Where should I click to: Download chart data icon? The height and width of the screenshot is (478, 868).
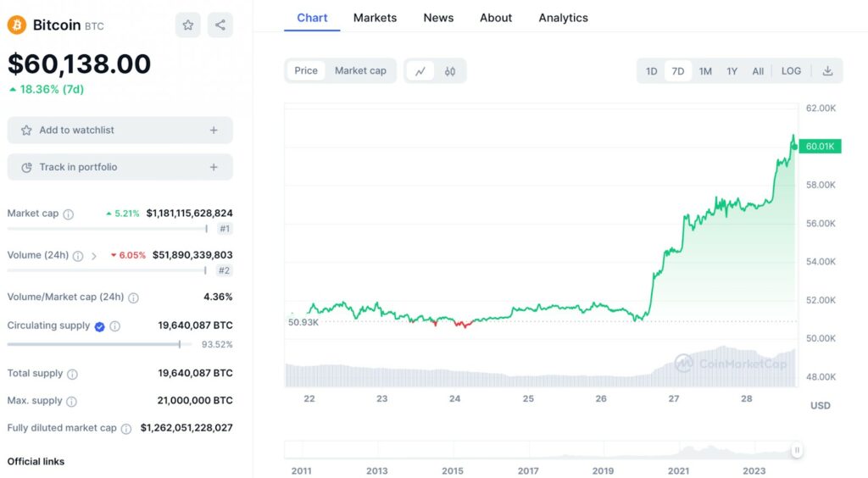[827, 71]
